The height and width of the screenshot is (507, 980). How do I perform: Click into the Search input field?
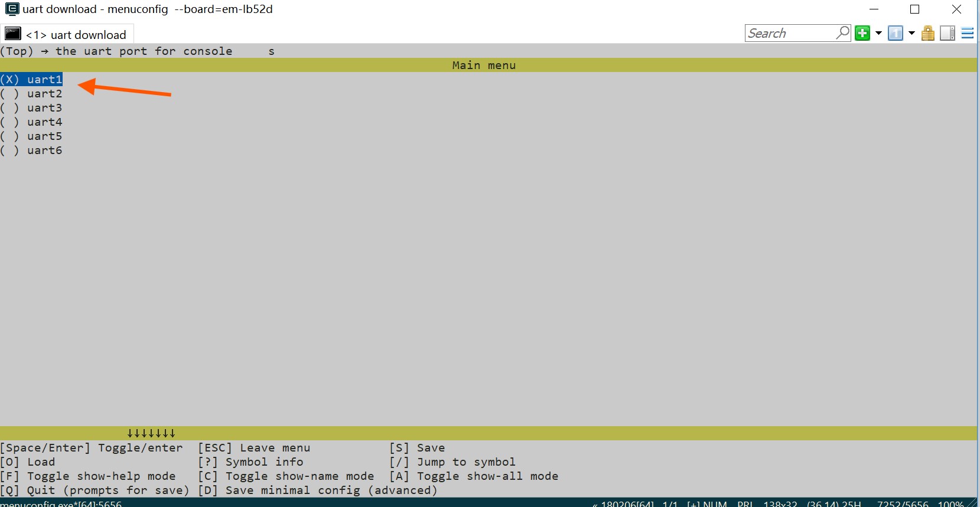[x=789, y=33]
